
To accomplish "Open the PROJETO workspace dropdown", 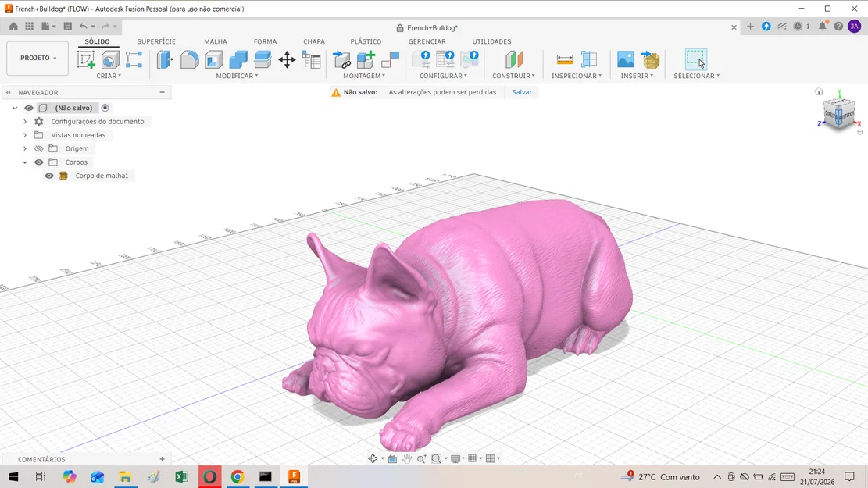I will click(x=38, y=58).
